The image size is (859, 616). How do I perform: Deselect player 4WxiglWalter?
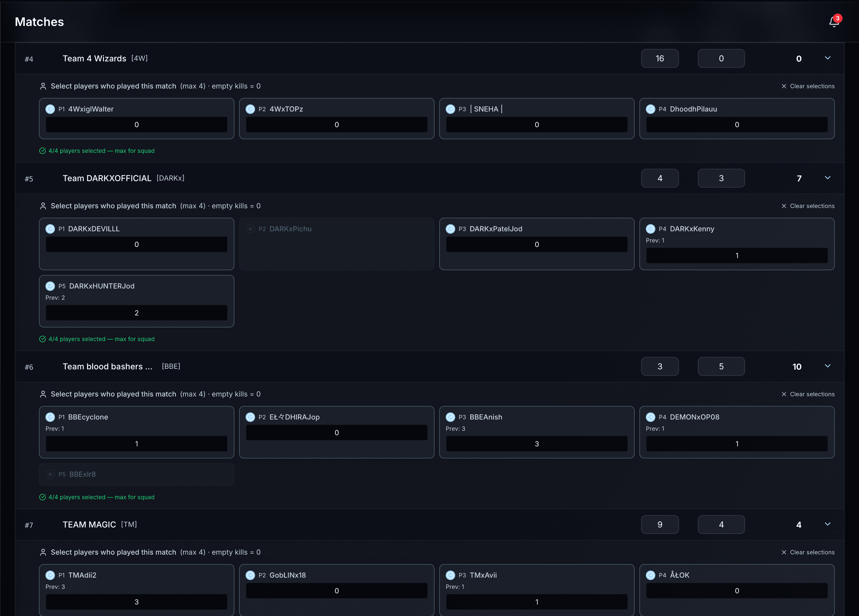point(50,109)
